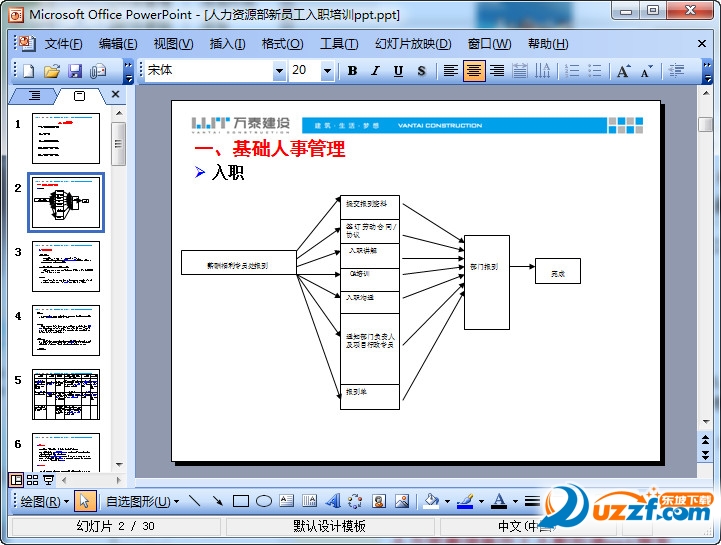Open the 自选图形(U) AutoShapes menu
Image resolution: width=721 pixels, height=545 pixels.
tap(143, 501)
